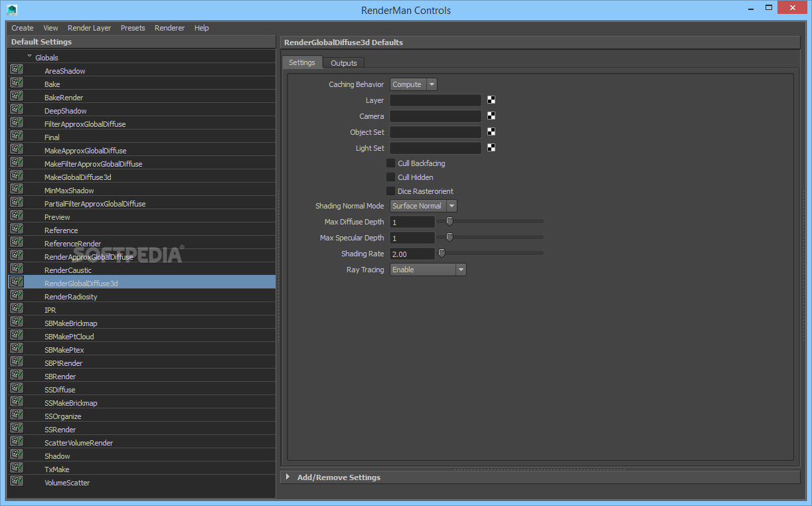The width and height of the screenshot is (812, 506).
Task: Click the clapper icon beside MakeGlobalDiffuse3d
Action: click(x=17, y=175)
